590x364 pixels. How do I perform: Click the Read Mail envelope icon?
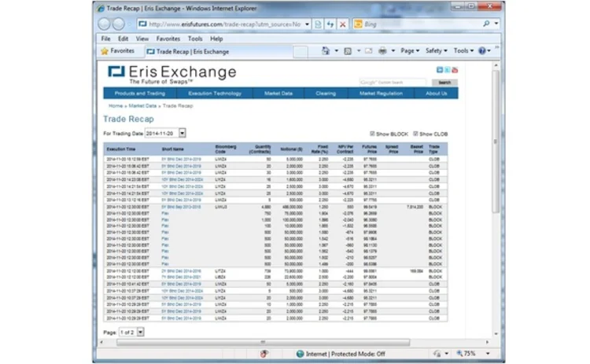coord(368,51)
